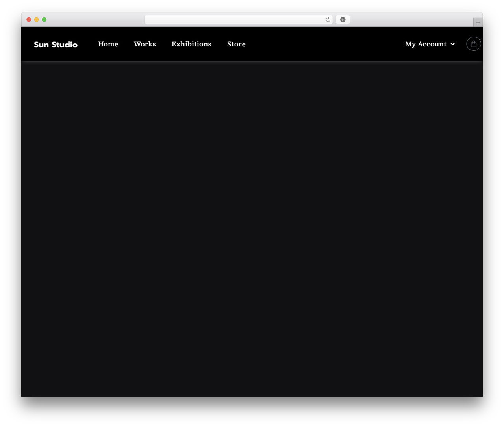Click the yellow minimize window button
504x427 pixels.
tap(37, 20)
